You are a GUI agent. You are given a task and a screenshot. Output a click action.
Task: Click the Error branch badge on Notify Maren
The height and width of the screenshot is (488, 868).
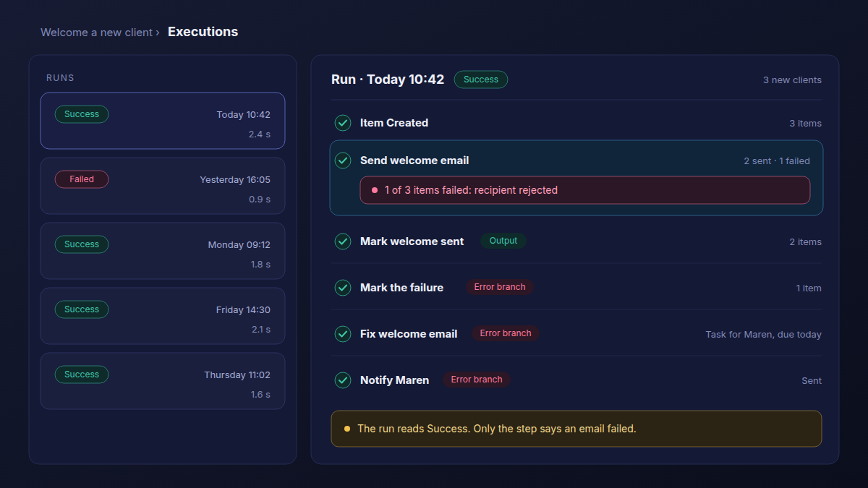click(x=477, y=380)
